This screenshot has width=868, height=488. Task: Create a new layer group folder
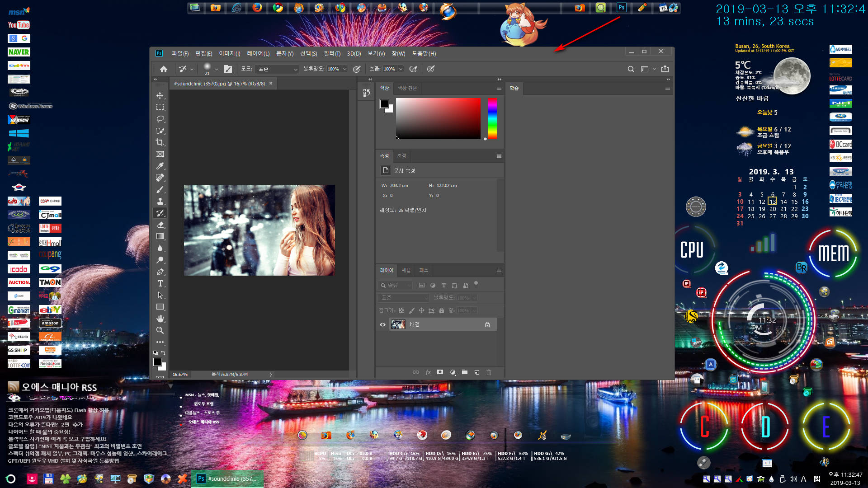[x=465, y=372]
